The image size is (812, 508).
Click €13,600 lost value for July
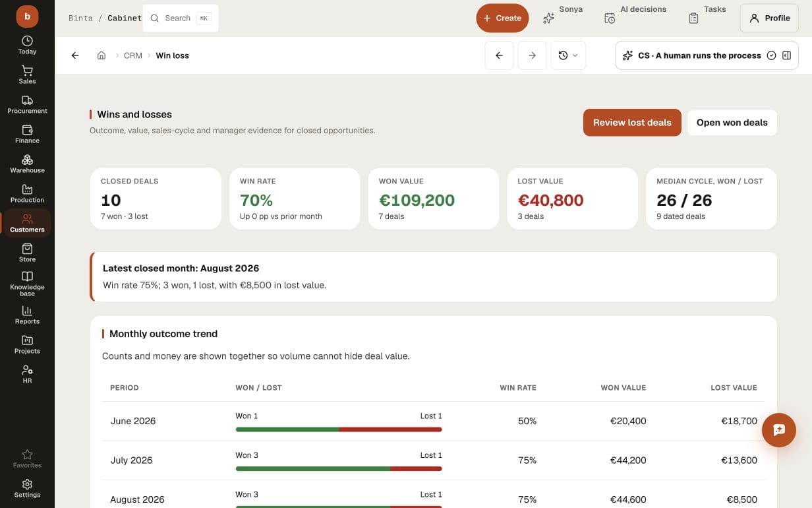pyautogui.click(x=739, y=460)
